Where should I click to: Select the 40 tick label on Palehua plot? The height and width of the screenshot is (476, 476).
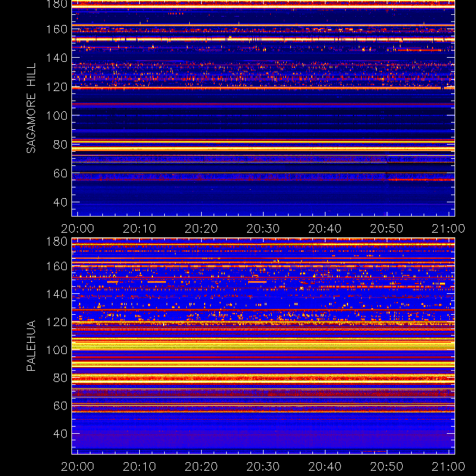60,434
